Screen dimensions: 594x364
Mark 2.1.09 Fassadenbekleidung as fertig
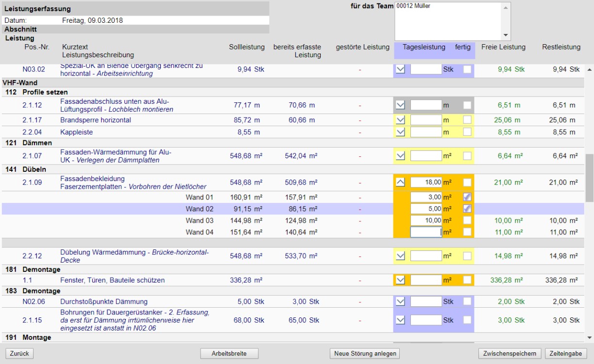click(x=467, y=182)
